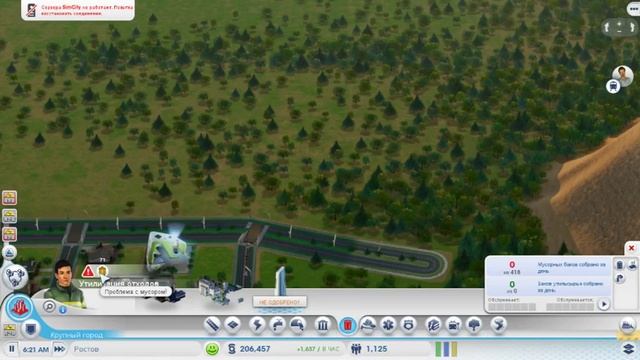The height and width of the screenshot is (360, 640).
Task: Open the Mass Transit menu
Action: [x=453, y=325]
